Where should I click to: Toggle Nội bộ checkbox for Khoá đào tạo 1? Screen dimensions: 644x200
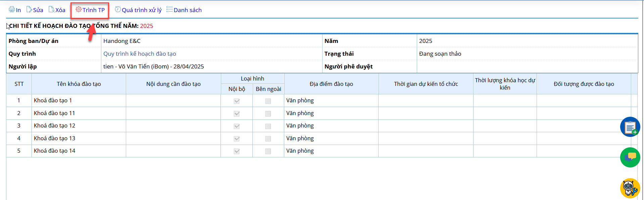pos(237,101)
